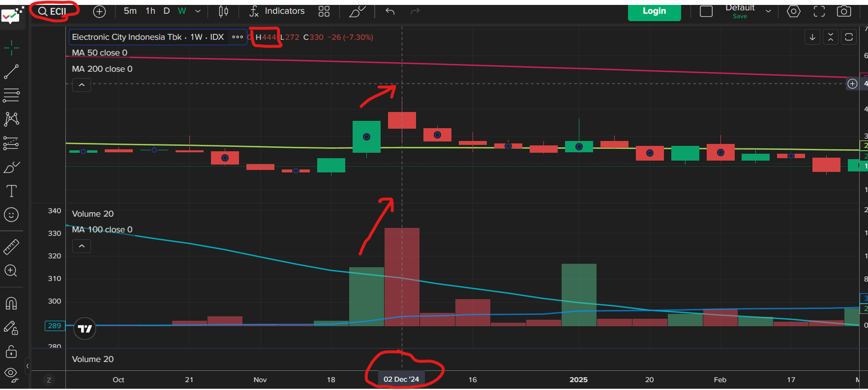This screenshot has width=868, height=390.
Task: Select the Volume 20 legend above MA 100
Action: 93,214
